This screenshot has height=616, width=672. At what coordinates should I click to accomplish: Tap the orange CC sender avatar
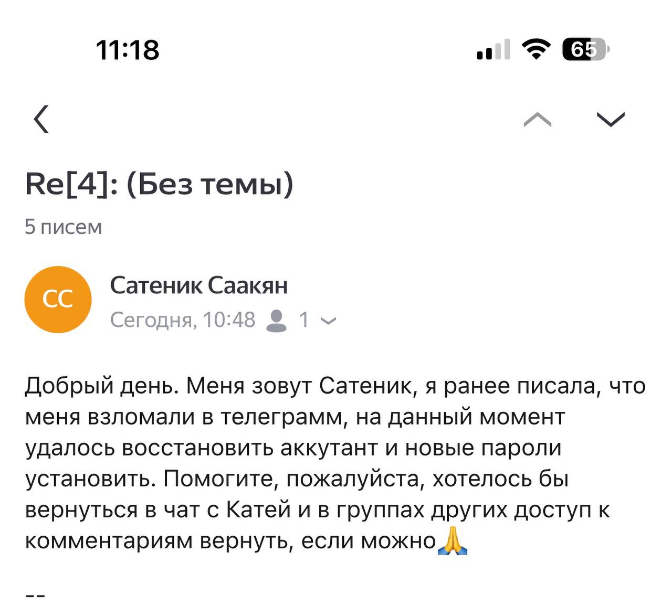coord(58,300)
